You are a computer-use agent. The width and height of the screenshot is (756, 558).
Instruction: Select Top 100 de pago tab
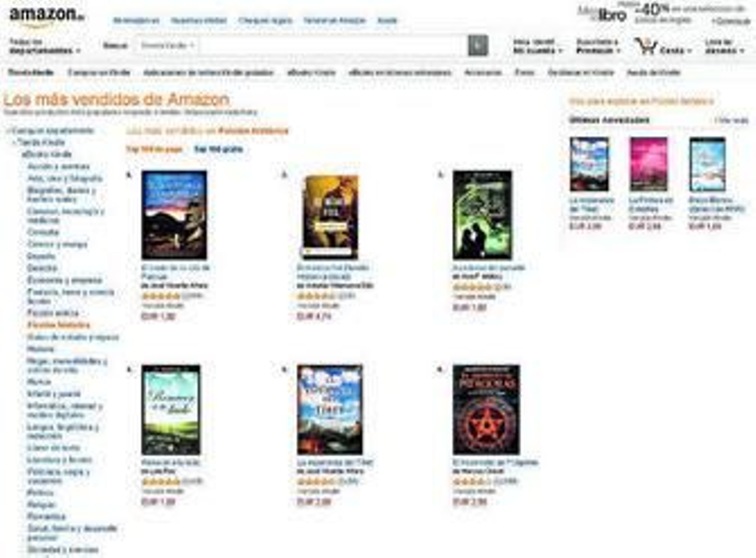pyautogui.click(x=154, y=149)
